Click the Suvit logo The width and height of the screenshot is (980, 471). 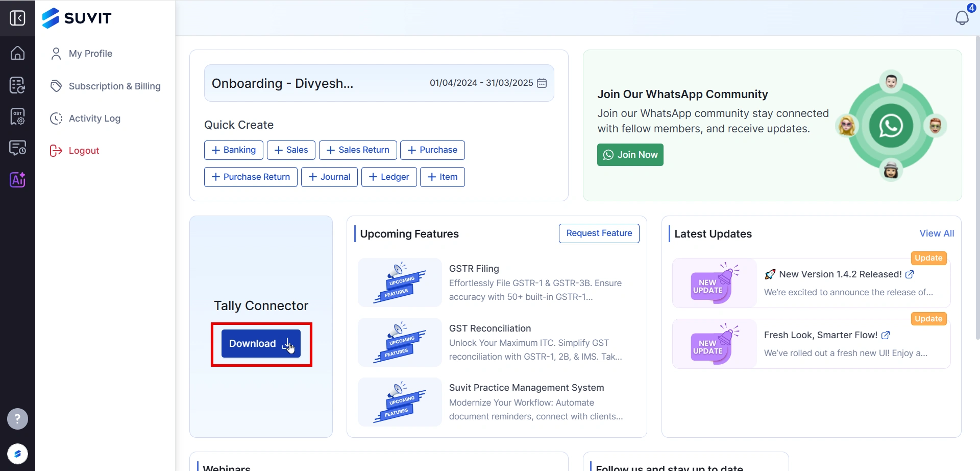77,18
